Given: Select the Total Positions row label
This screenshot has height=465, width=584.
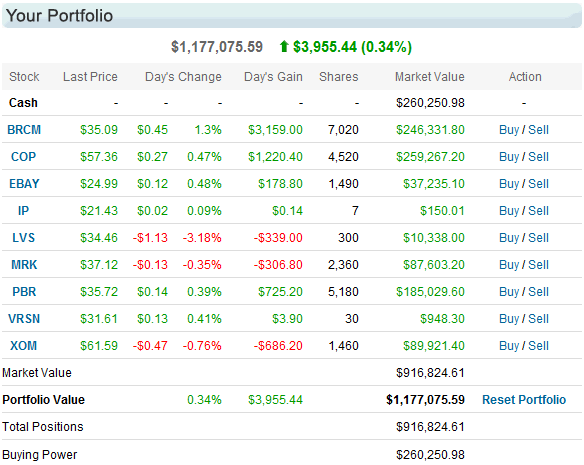Looking at the screenshot, I should 43,427.
